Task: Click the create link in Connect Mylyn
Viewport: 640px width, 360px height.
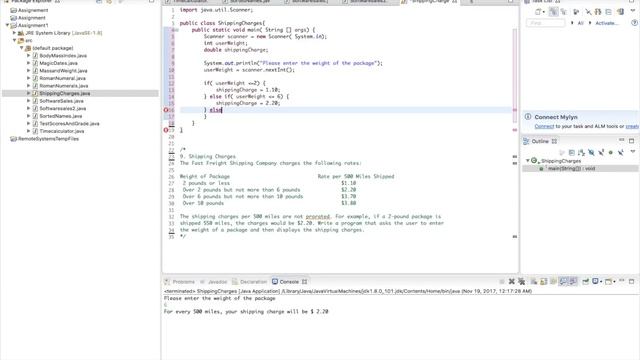Action: pyautogui.click(x=632, y=126)
